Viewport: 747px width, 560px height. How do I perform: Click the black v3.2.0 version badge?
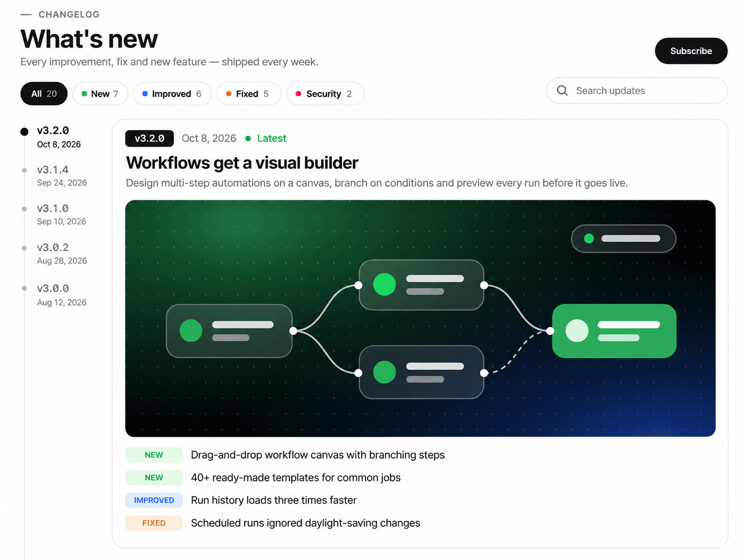tap(150, 138)
